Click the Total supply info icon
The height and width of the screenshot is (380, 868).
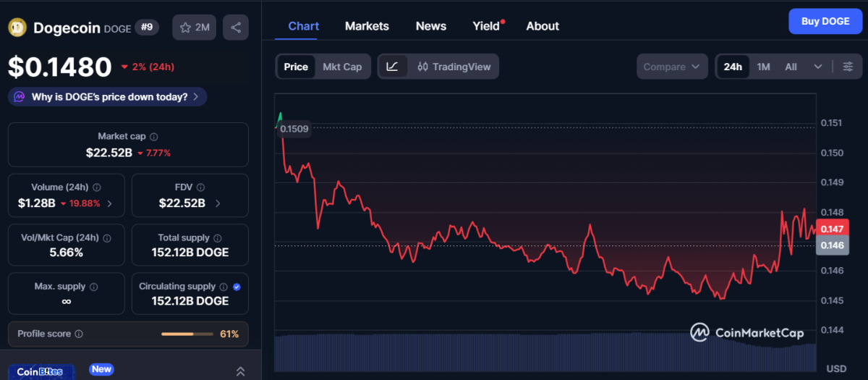click(x=218, y=237)
